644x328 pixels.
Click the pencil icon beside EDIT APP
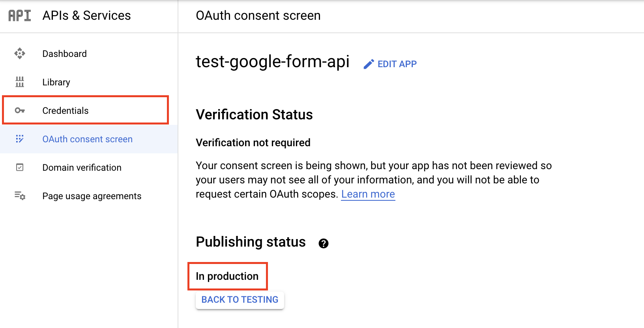(369, 64)
